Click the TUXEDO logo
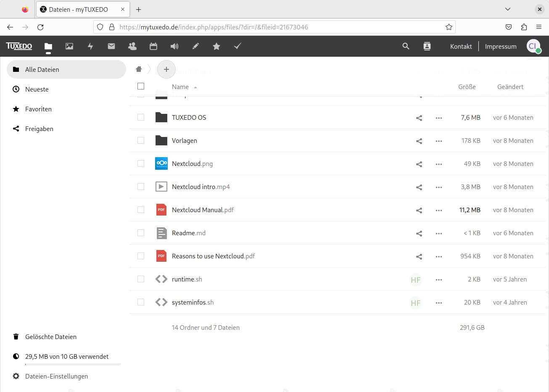Viewport: 549px width, 392px height. pyautogui.click(x=19, y=46)
